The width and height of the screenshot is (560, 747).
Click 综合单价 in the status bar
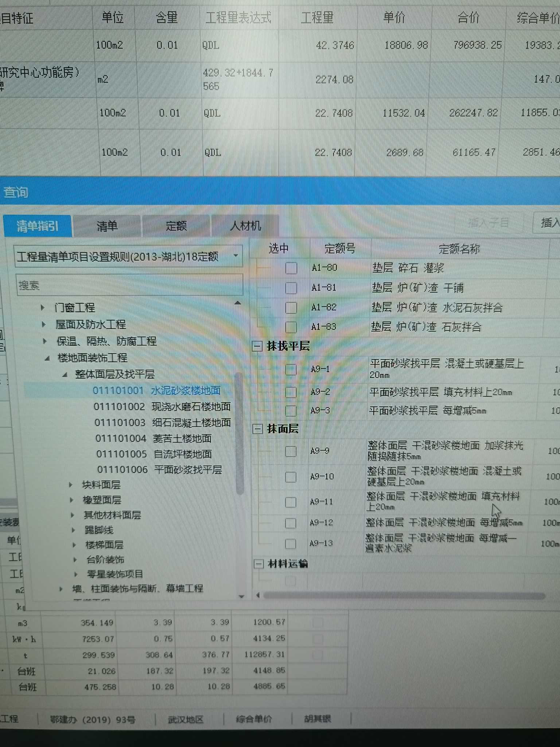point(254,719)
